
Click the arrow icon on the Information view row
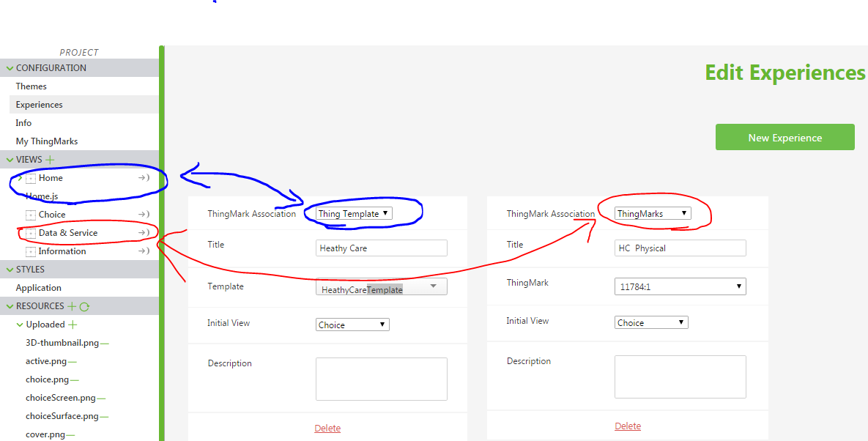(144, 251)
